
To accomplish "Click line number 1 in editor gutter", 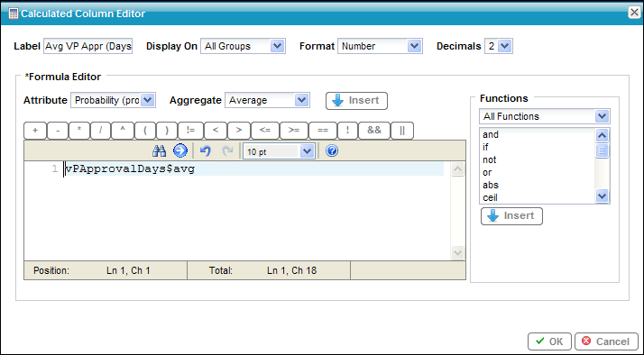I will pyautogui.click(x=55, y=168).
